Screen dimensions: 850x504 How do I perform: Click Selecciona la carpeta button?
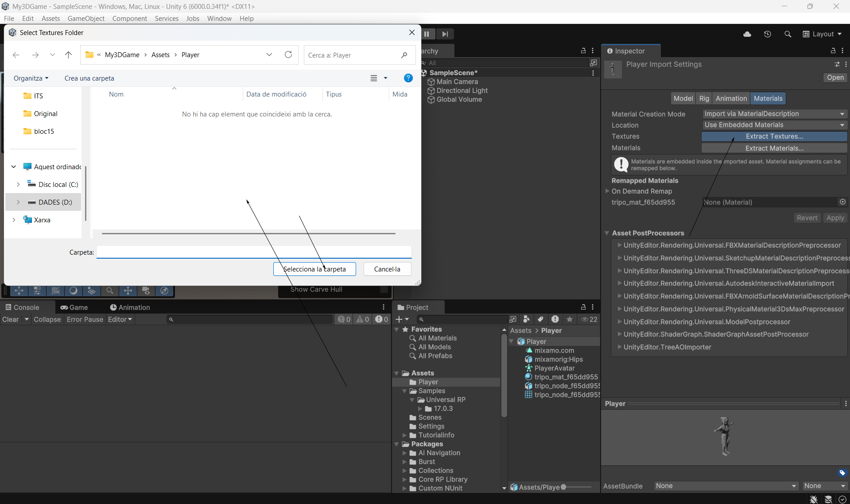(x=314, y=269)
